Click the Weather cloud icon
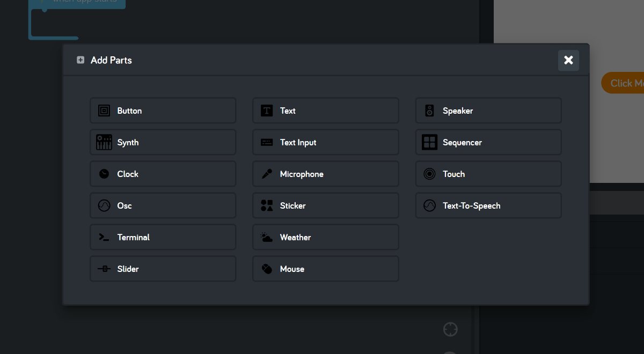The height and width of the screenshot is (354, 644). pos(267,237)
